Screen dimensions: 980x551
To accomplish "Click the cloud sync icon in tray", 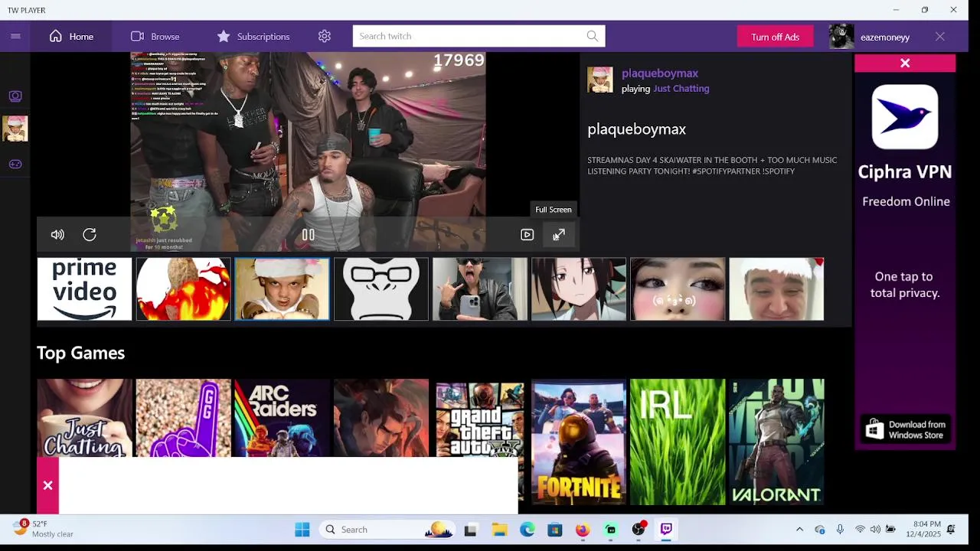I will 820,530.
